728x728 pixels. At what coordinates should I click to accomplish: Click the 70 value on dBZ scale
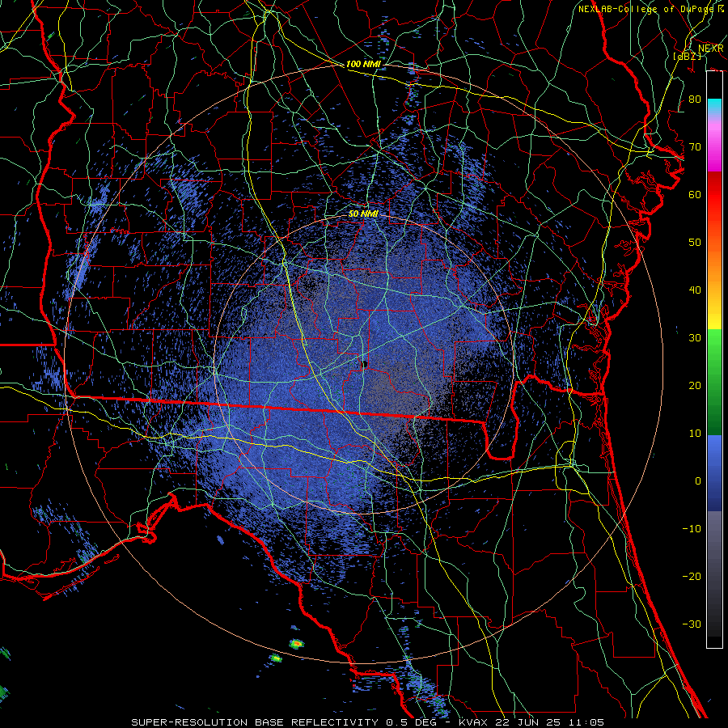[x=695, y=146]
